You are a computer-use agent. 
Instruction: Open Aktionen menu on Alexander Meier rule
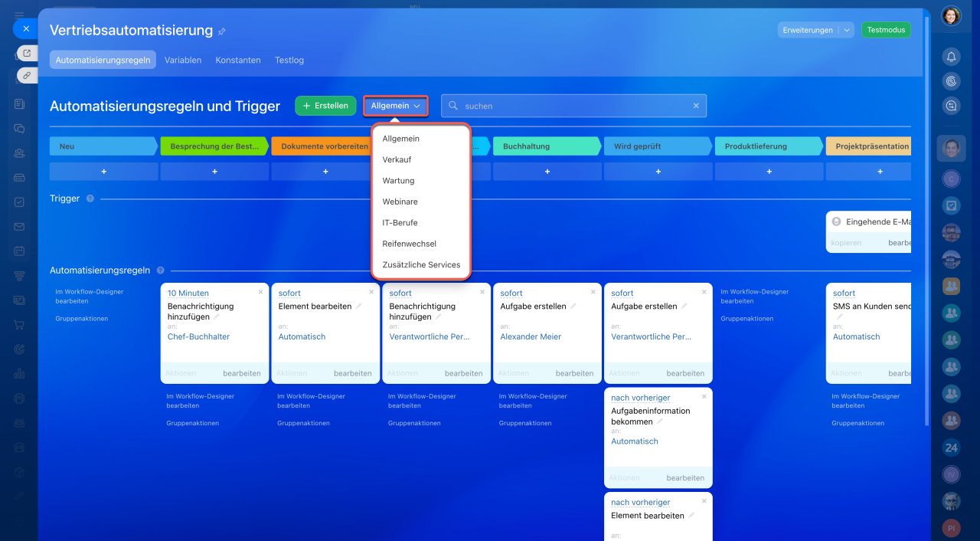[x=513, y=373]
